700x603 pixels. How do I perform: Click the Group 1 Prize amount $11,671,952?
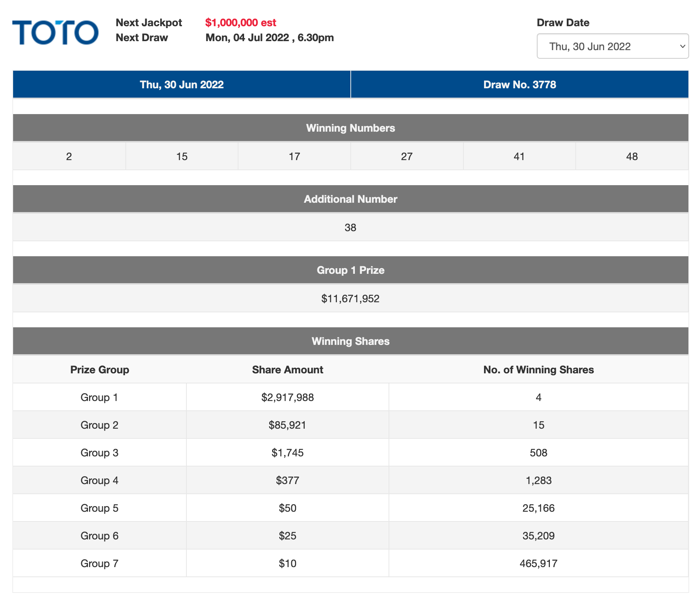[350, 299]
